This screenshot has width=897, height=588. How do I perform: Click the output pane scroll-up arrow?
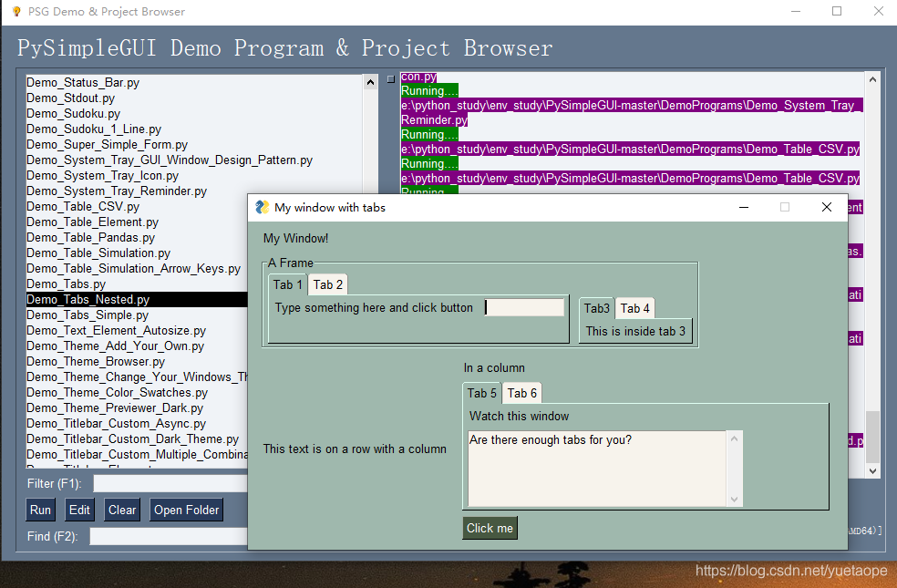872,80
